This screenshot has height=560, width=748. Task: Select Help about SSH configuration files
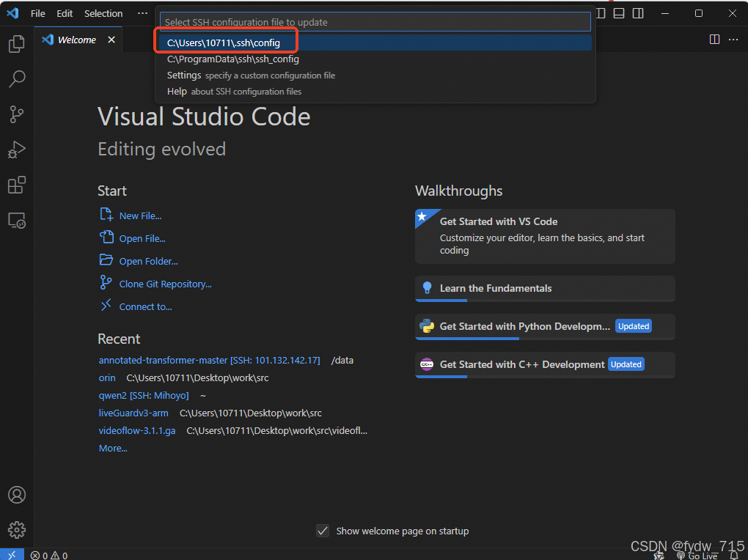pos(375,92)
